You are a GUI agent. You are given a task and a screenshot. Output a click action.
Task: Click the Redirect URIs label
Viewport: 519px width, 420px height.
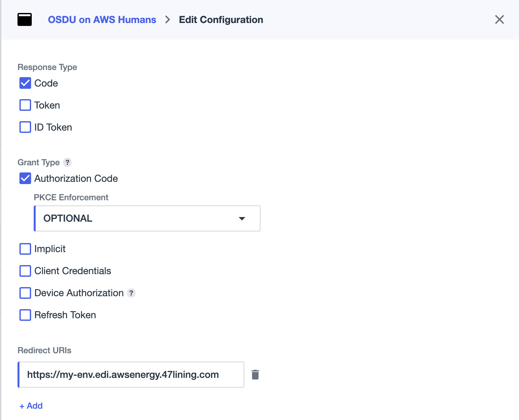tap(44, 350)
